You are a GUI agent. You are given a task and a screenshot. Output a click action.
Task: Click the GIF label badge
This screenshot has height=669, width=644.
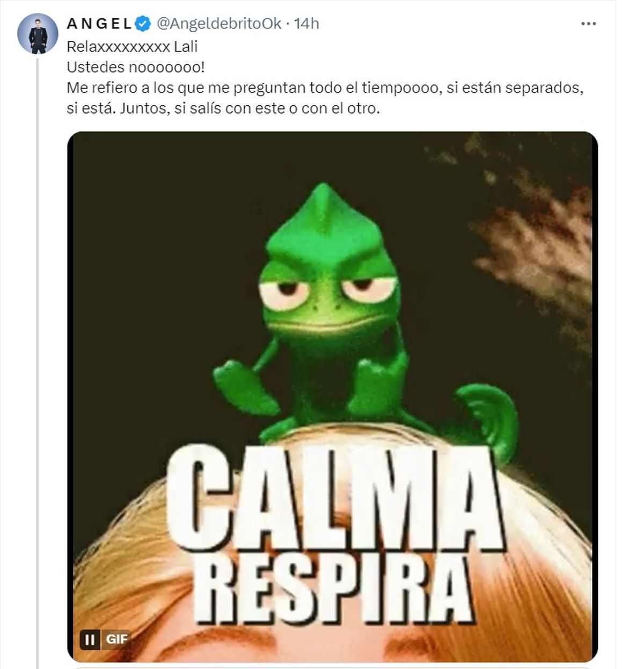coord(116,639)
